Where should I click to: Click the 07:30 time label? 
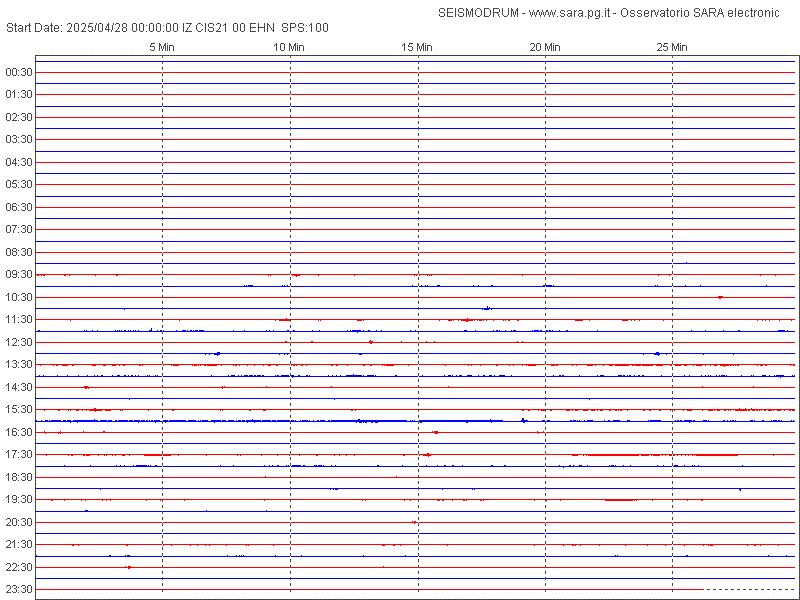click(19, 230)
